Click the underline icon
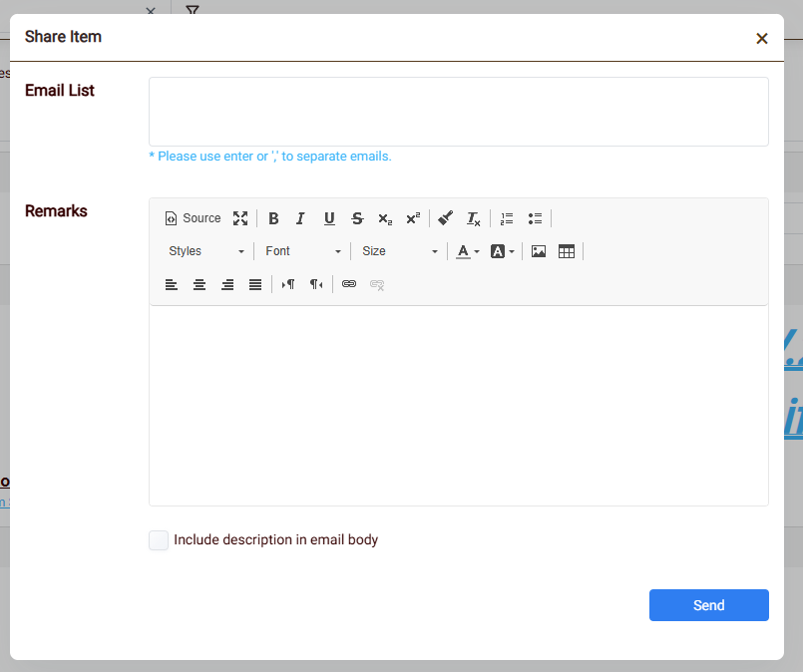The width and height of the screenshot is (803, 672). [x=329, y=218]
